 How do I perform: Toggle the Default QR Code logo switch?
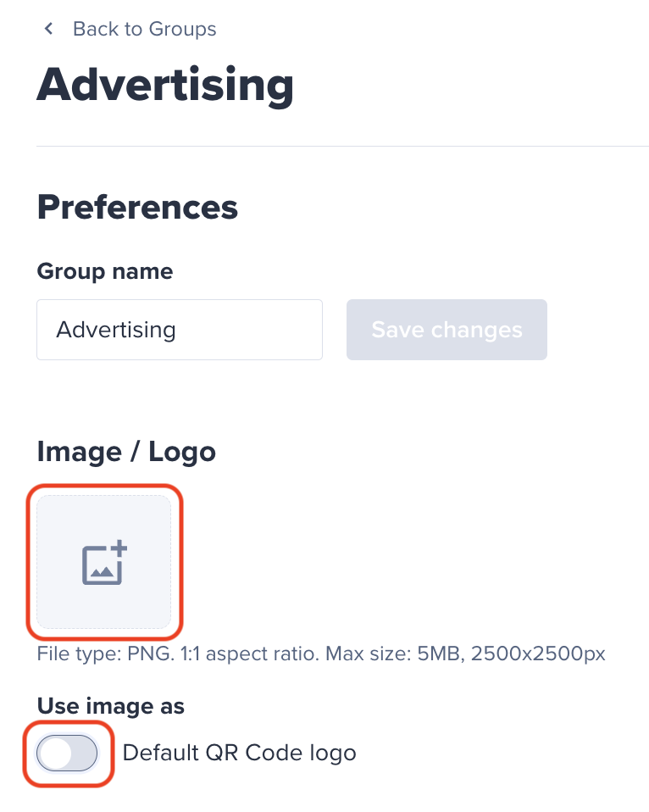(67, 753)
